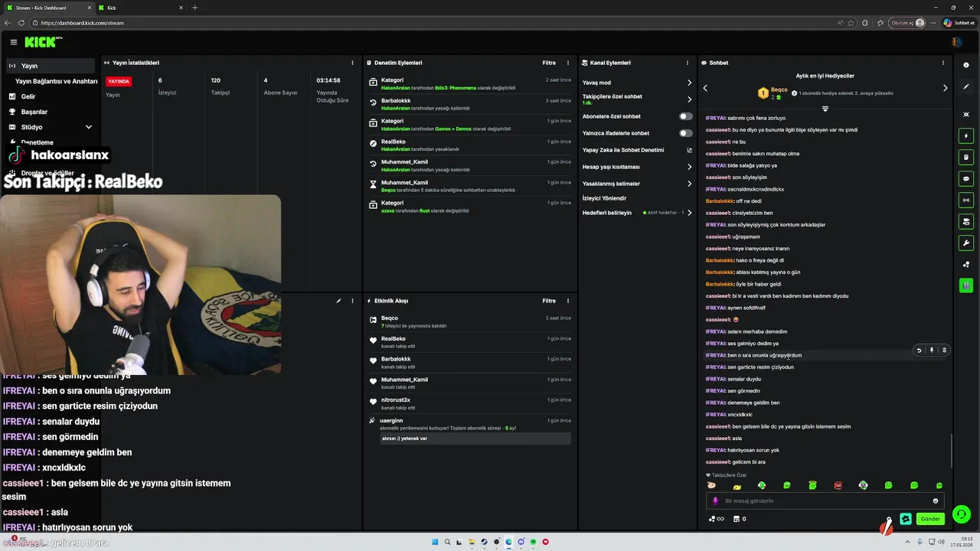Click the channel points icon in right sidebar
Image resolution: width=980 pixels, height=551 pixels.
(x=966, y=265)
